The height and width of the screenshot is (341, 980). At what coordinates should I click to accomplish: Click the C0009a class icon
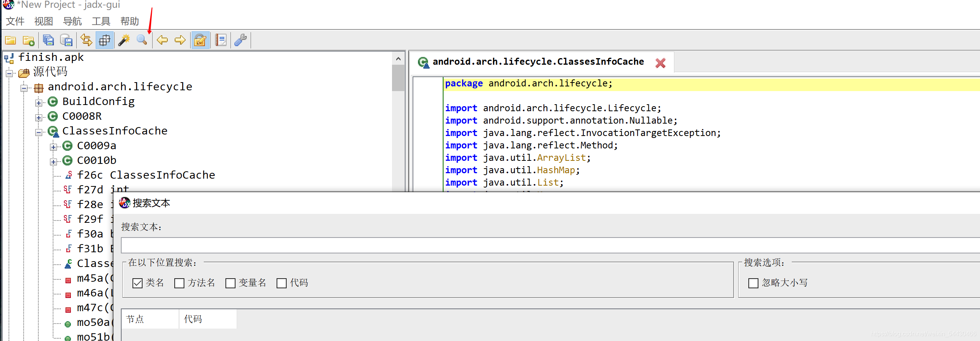[x=67, y=146]
